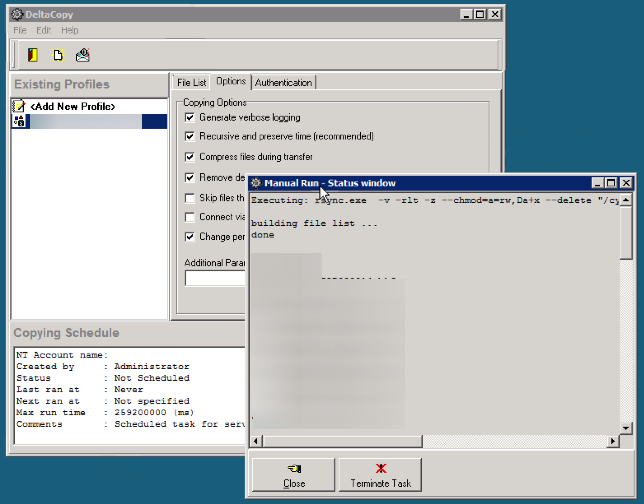Toggle the Remove deleted files checkbox
The height and width of the screenshot is (504, 644).
[190, 177]
